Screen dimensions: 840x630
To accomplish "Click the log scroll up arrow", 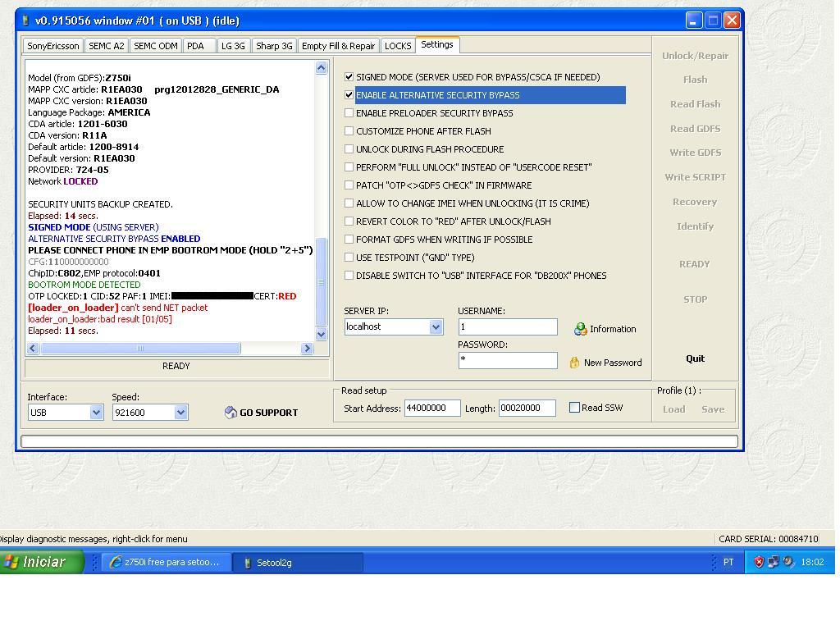I will (322, 67).
